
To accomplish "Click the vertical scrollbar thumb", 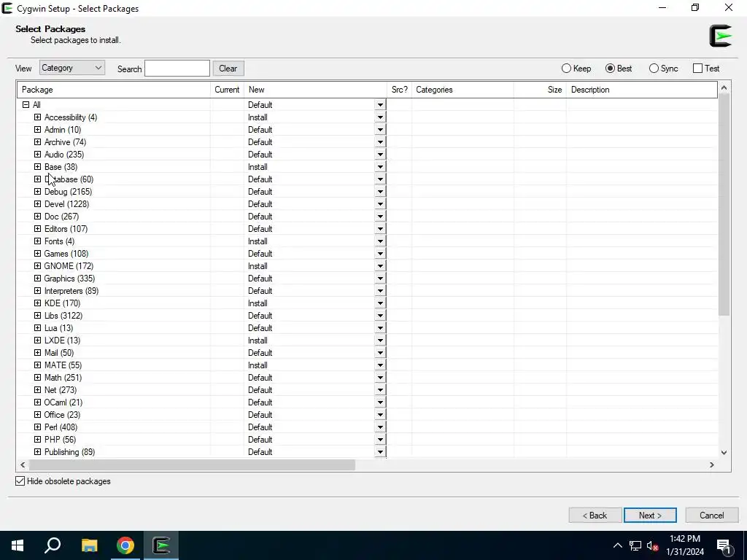I will click(724, 204).
